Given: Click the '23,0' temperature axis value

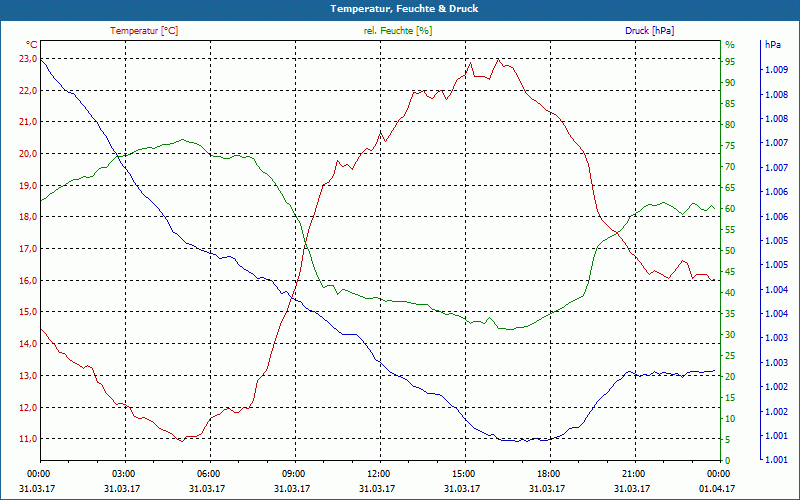Looking at the screenshot, I should [28, 59].
